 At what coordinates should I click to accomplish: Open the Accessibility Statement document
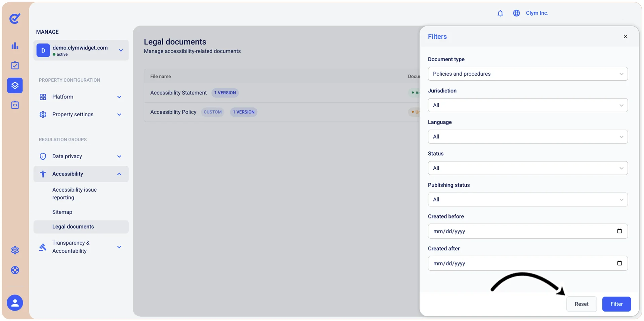point(178,93)
